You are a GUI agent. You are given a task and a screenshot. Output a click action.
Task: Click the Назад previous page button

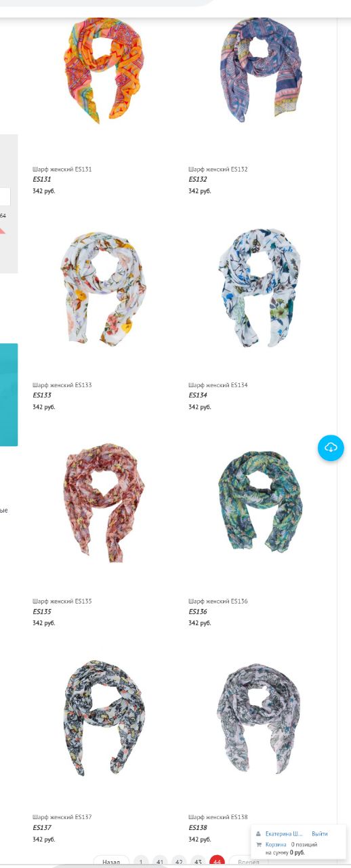[x=111, y=862]
